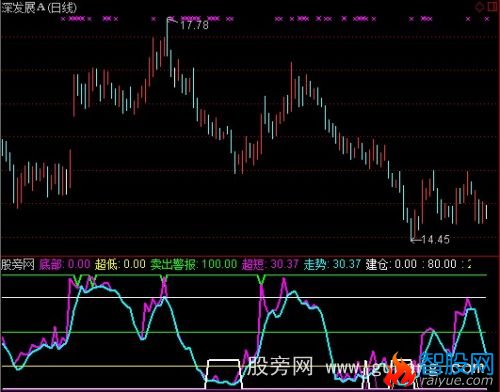Click the 17.78 high price label
This screenshot has width=500, height=392.
coord(194,25)
